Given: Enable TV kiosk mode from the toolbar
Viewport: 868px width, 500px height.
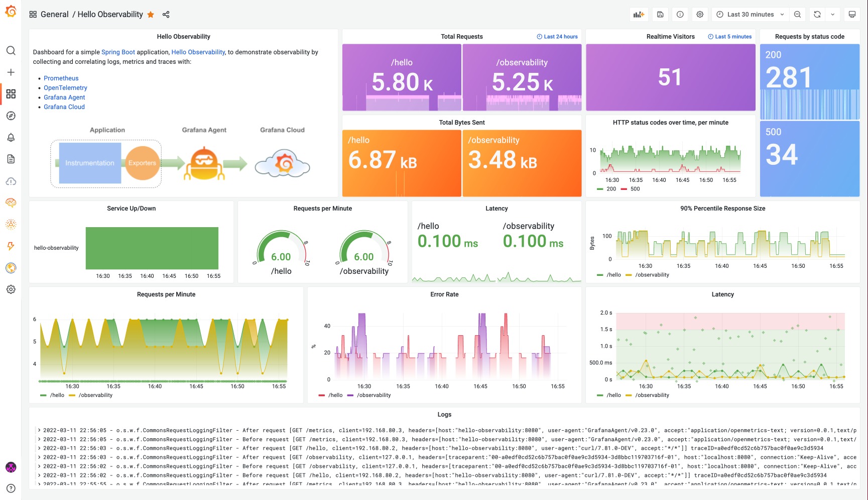Looking at the screenshot, I should pos(852,14).
